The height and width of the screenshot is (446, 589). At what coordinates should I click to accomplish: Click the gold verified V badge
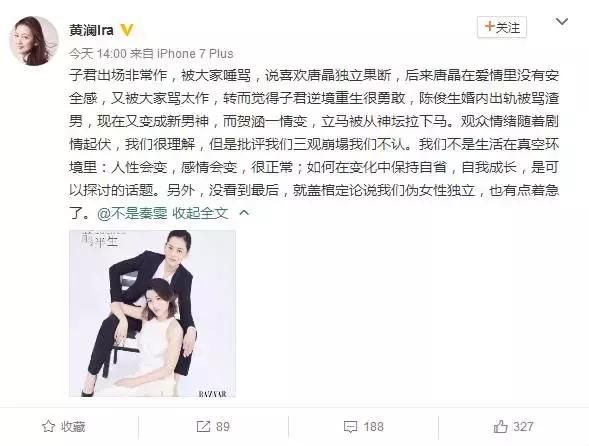coord(127,30)
